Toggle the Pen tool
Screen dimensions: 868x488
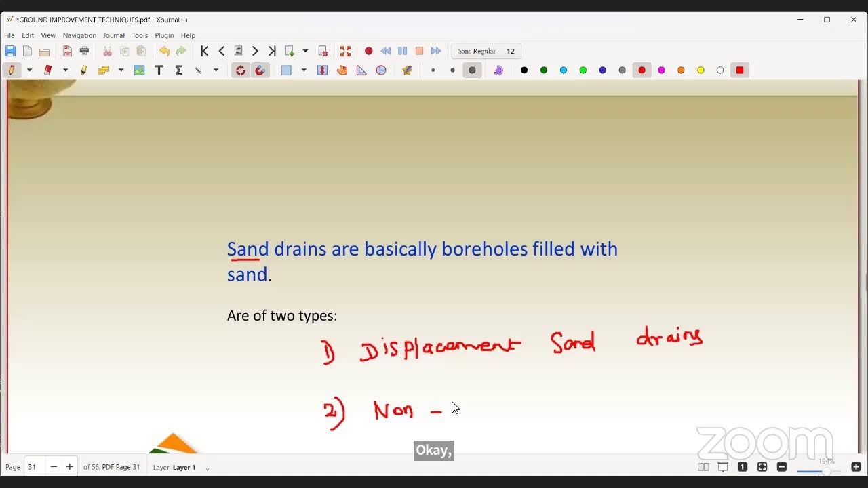click(x=11, y=70)
